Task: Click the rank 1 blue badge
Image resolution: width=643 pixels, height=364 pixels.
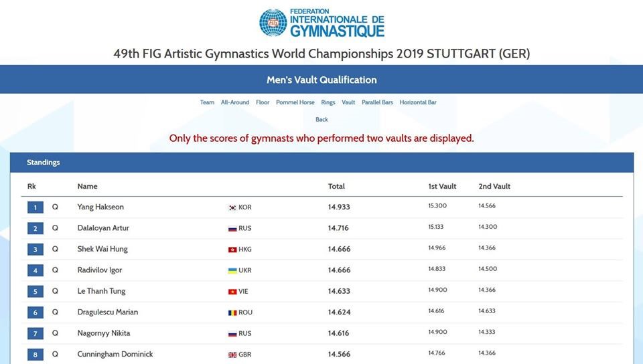Action: point(35,207)
